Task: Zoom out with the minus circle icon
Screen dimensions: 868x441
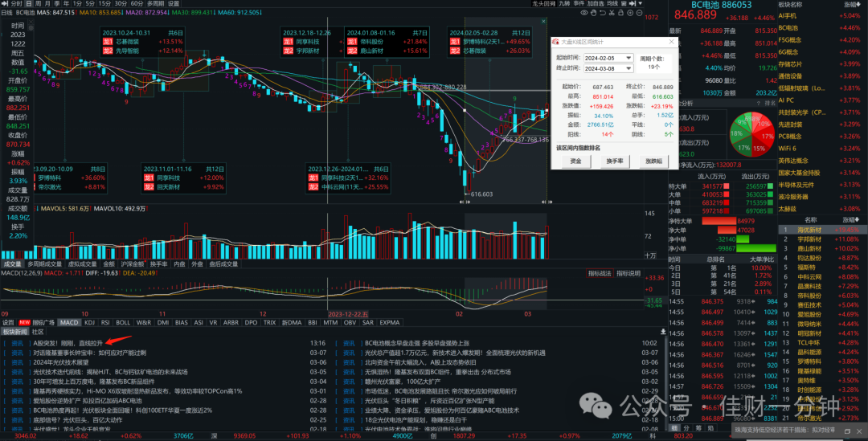Action: (x=640, y=12)
